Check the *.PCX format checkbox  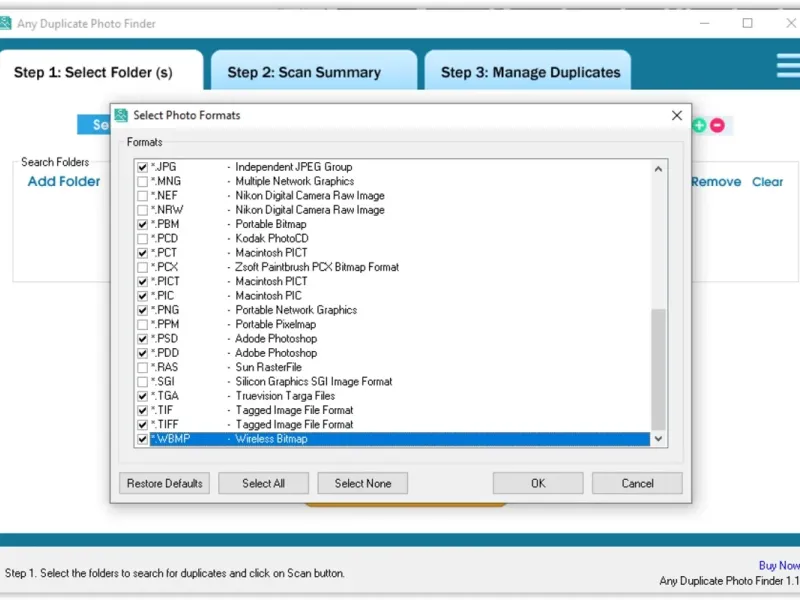(x=142, y=267)
